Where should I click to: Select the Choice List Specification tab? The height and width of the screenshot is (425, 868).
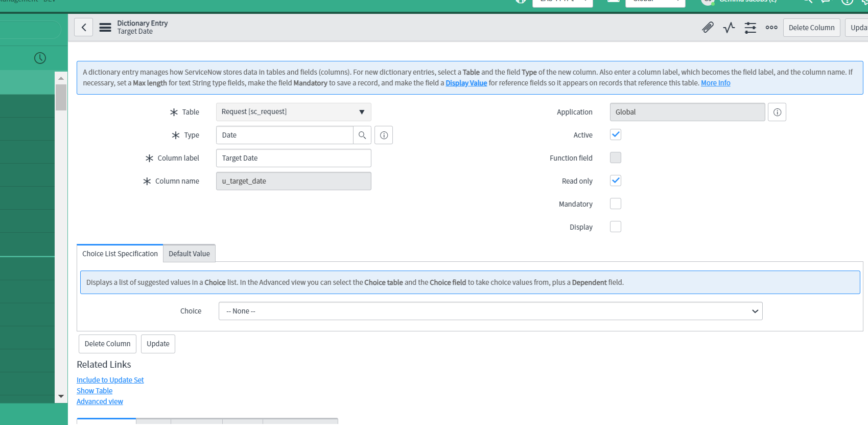point(120,254)
